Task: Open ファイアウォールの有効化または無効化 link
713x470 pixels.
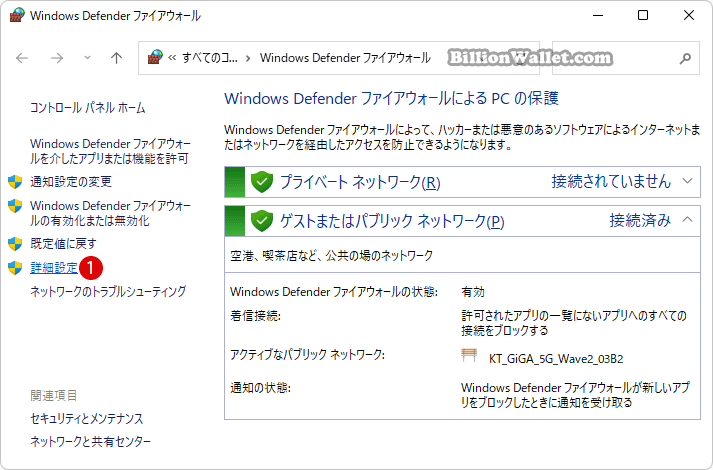Action: [110, 213]
